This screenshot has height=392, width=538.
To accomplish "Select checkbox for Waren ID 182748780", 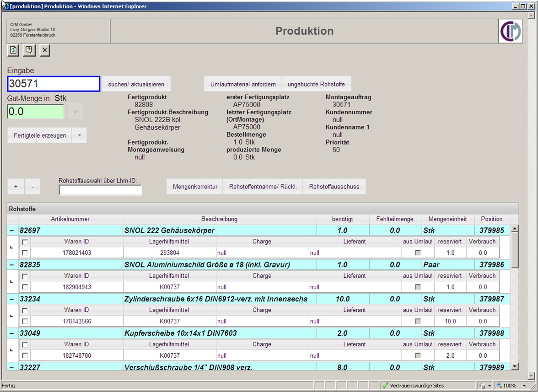I will pyautogui.click(x=25, y=355).
